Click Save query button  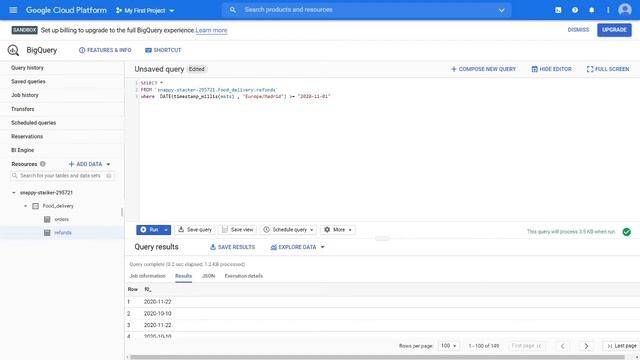click(x=195, y=230)
